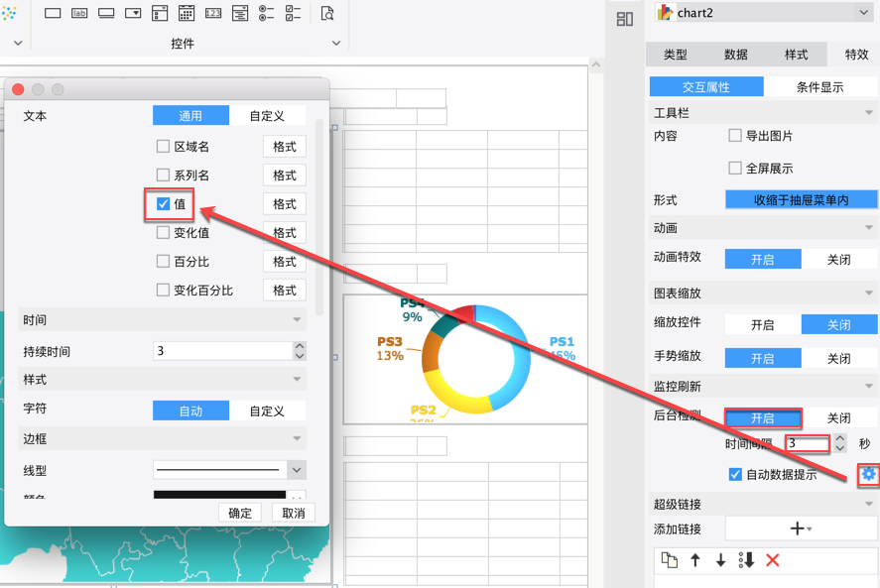Click 取消 to cancel dialog

[294, 513]
